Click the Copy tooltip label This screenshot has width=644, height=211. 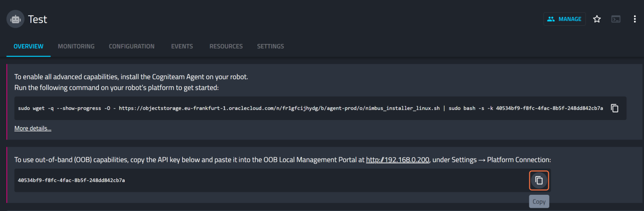click(539, 201)
